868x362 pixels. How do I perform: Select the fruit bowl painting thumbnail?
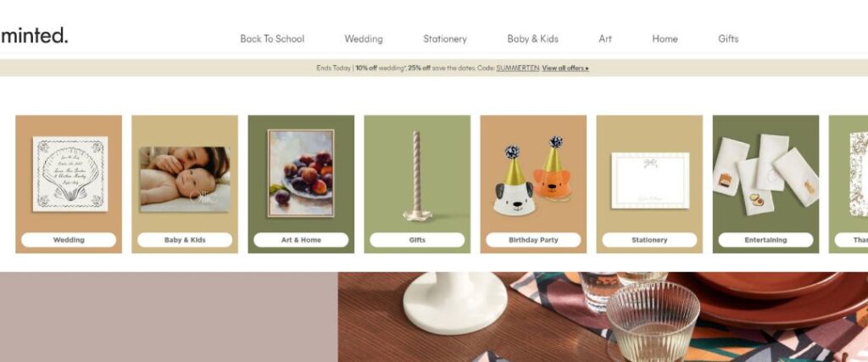click(x=301, y=173)
